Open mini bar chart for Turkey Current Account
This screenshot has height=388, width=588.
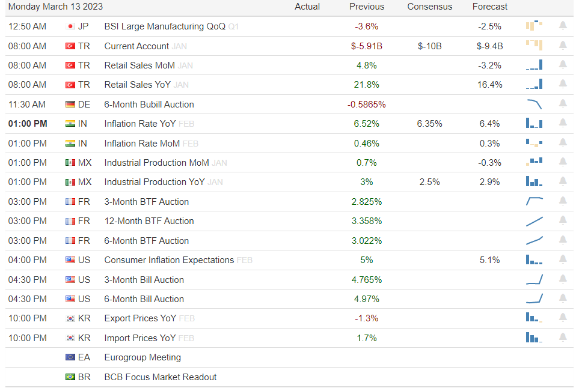(x=534, y=46)
